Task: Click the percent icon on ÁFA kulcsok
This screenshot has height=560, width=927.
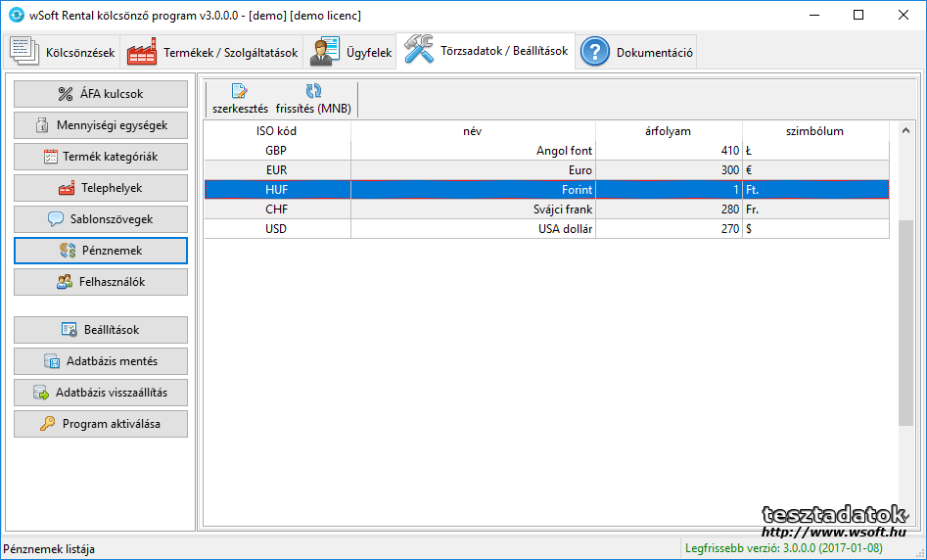Action: (66, 94)
